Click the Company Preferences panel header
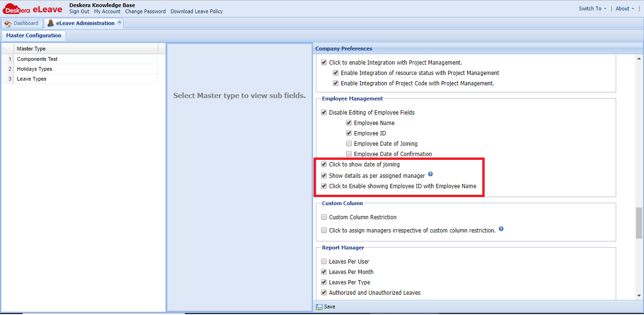The width and height of the screenshot is (644, 315). [x=478, y=49]
